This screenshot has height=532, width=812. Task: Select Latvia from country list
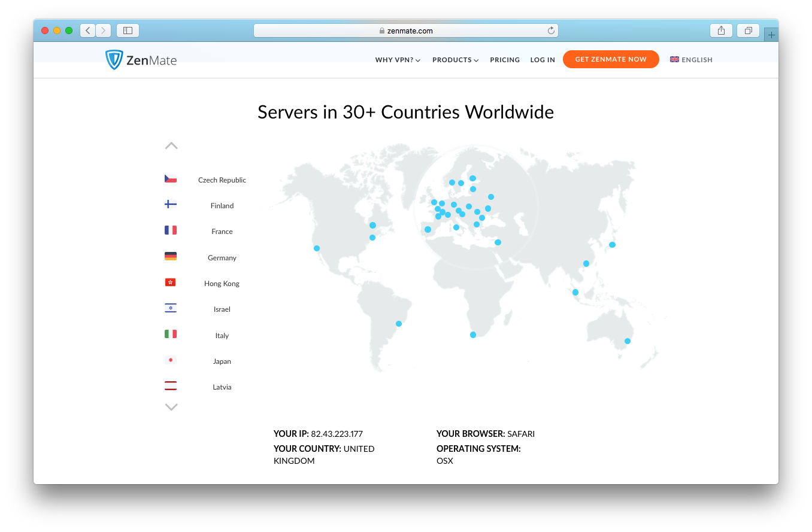222,387
